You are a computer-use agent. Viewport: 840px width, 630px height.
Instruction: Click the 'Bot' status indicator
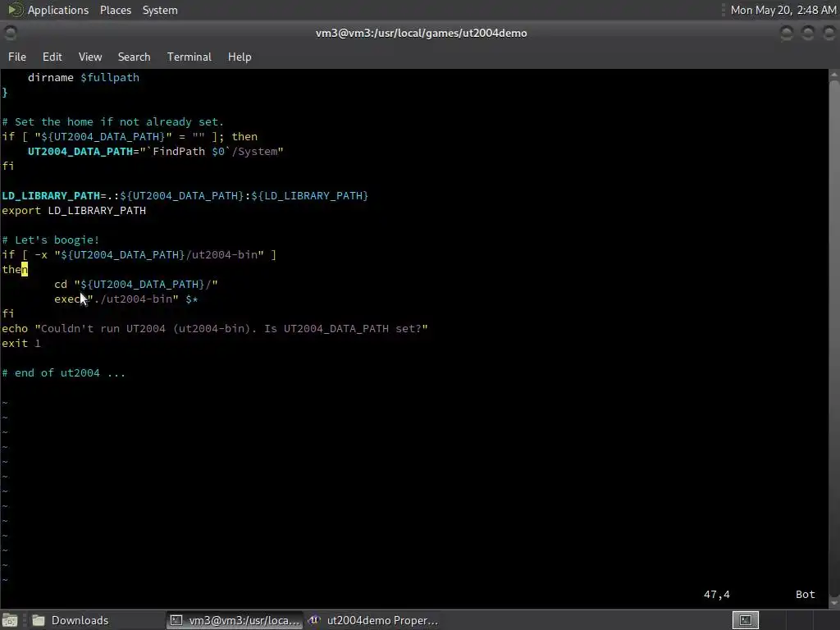click(x=806, y=595)
